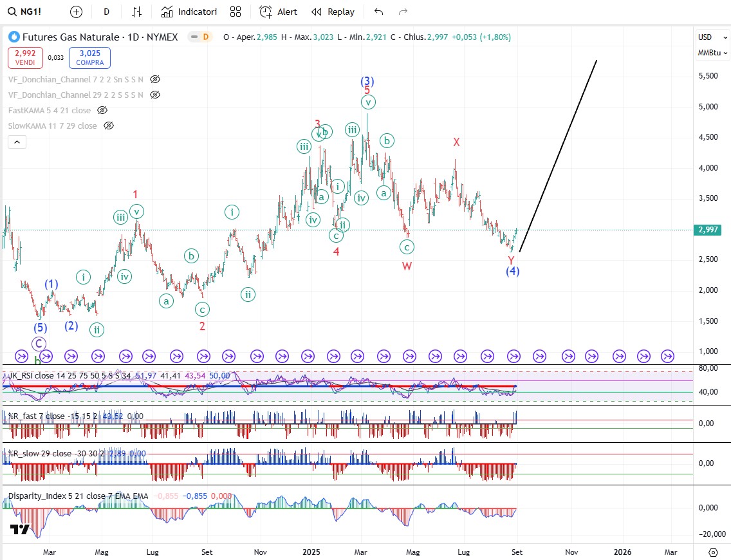Show the VF_Donchian_Channel 7 indicator
Image resolution: width=731 pixels, height=560 pixels.
(154, 79)
